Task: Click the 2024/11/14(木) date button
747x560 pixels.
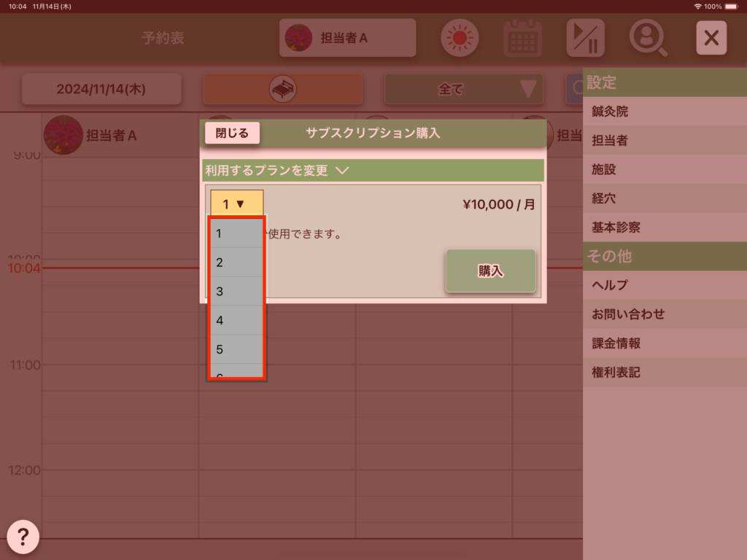Action: (101, 89)
